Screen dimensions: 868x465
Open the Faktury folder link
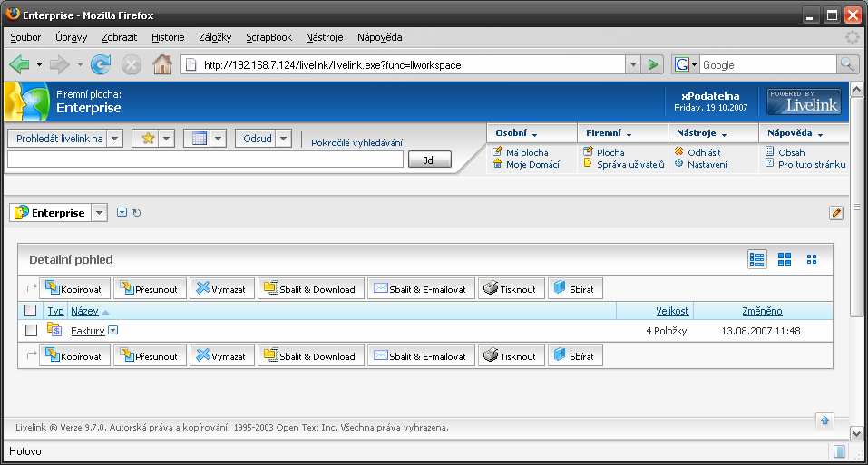click(87, 331)
